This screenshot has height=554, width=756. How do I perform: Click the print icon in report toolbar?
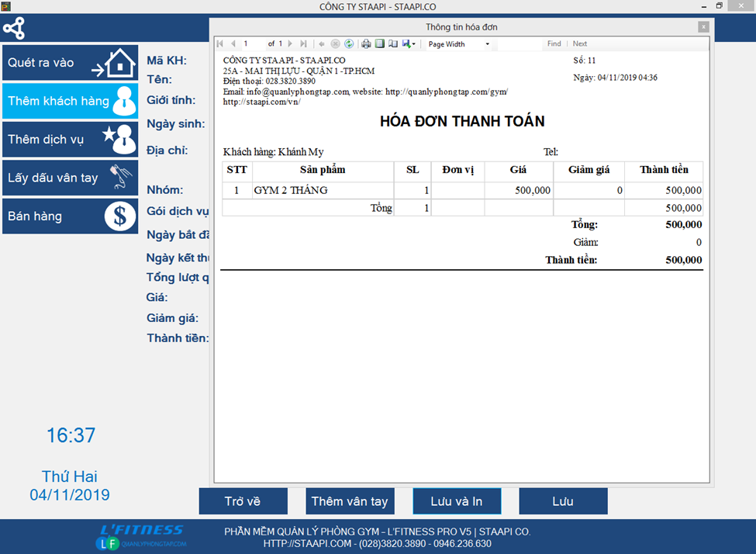pos(367,44)
